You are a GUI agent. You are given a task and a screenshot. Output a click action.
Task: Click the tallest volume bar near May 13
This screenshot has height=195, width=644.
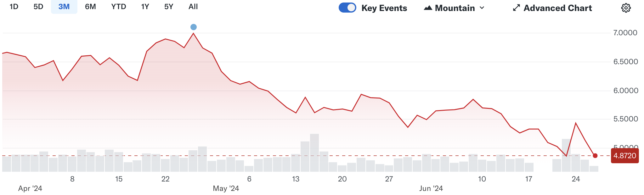pos(314,153)
